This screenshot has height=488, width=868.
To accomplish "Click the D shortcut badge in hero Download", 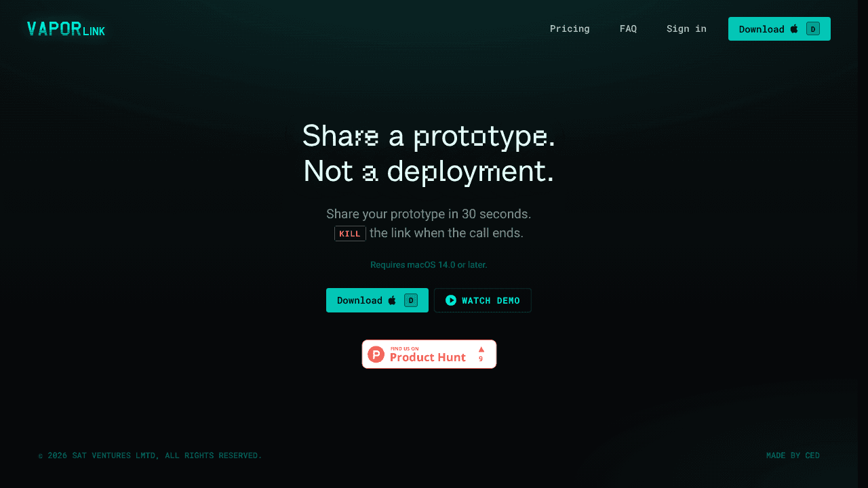I will pyautogui.click(x=411, y=300).
